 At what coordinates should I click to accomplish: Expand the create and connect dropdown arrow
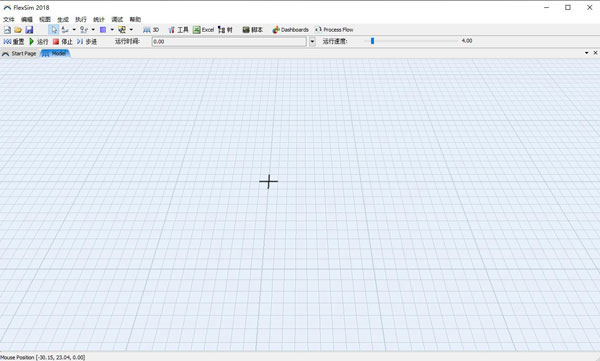[131, 29]
